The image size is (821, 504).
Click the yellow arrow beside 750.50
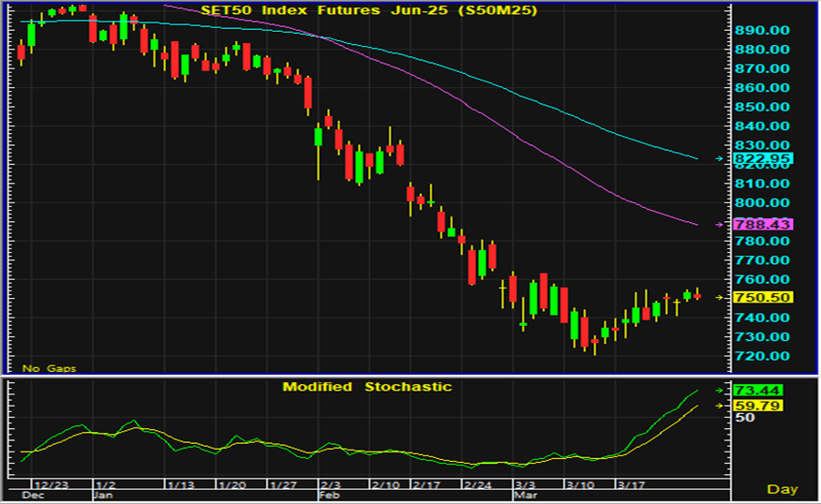click(x=720, y=297)
